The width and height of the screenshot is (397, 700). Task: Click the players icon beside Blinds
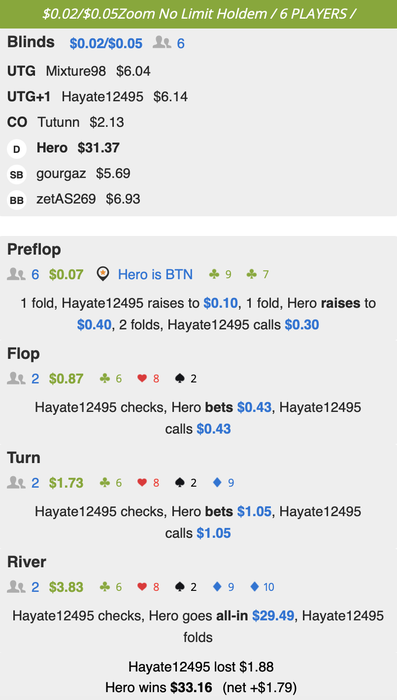pyautogui.click(x=162, y=43)
